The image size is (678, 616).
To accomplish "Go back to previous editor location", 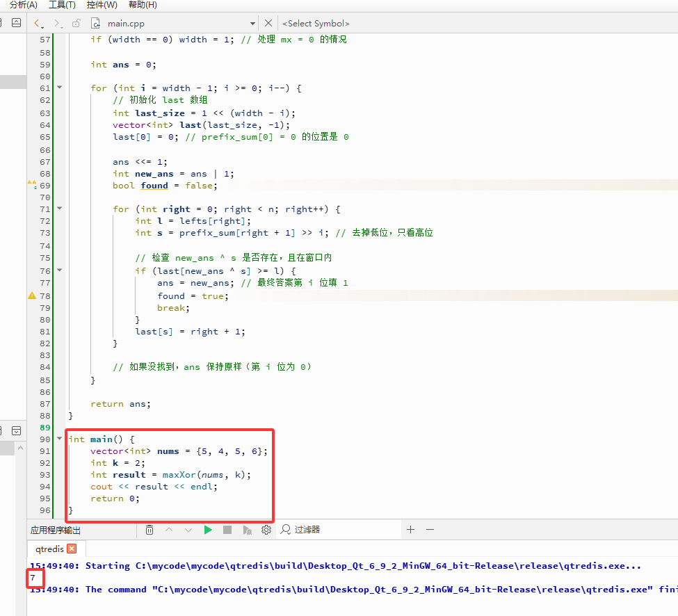I will coord(38,24).
